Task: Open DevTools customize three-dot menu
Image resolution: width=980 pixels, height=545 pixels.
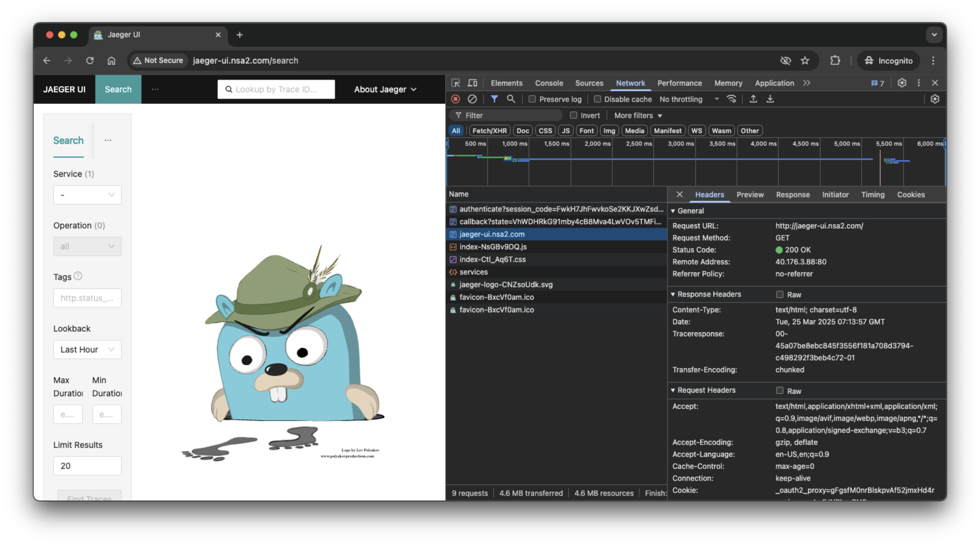Action: [919, 83]
